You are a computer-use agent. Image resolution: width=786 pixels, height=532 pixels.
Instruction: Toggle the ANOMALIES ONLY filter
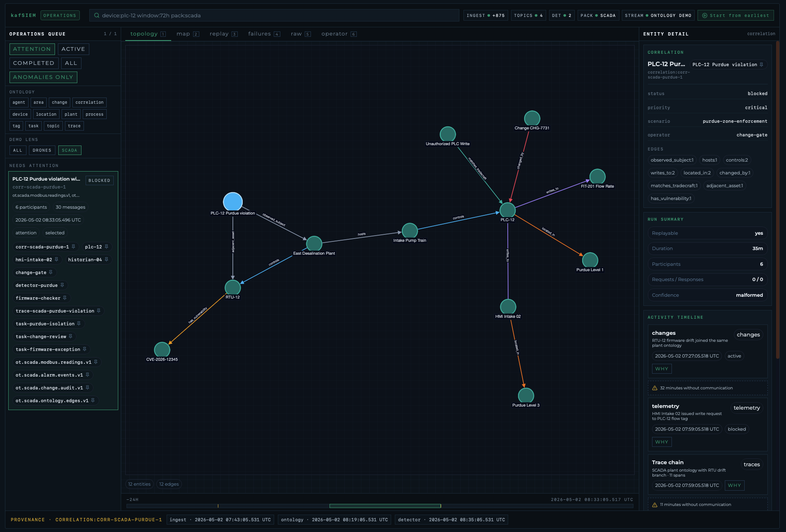pos(43,77)
